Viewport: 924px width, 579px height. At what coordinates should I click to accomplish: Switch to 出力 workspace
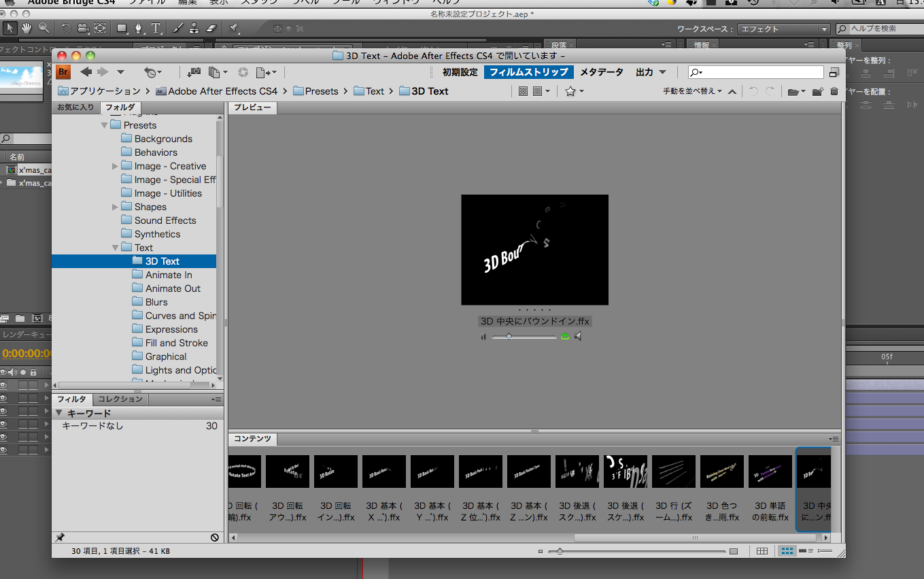[x=644, y=72]
